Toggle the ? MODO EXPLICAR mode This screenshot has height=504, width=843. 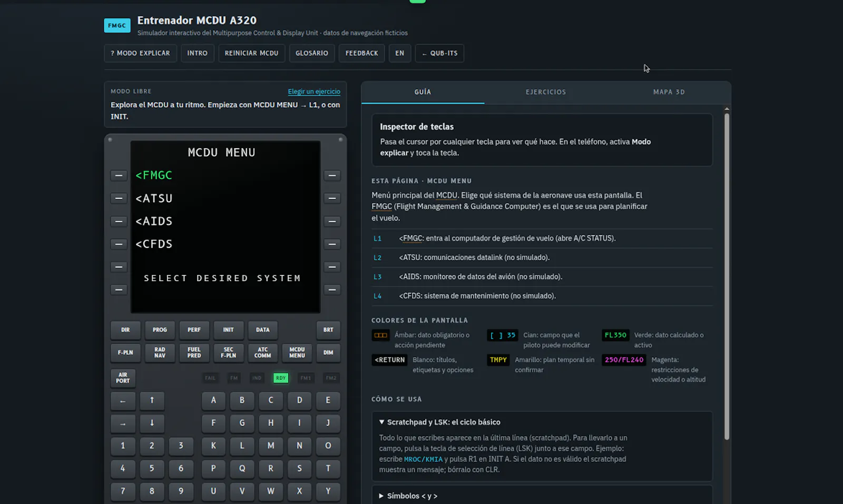140,53
